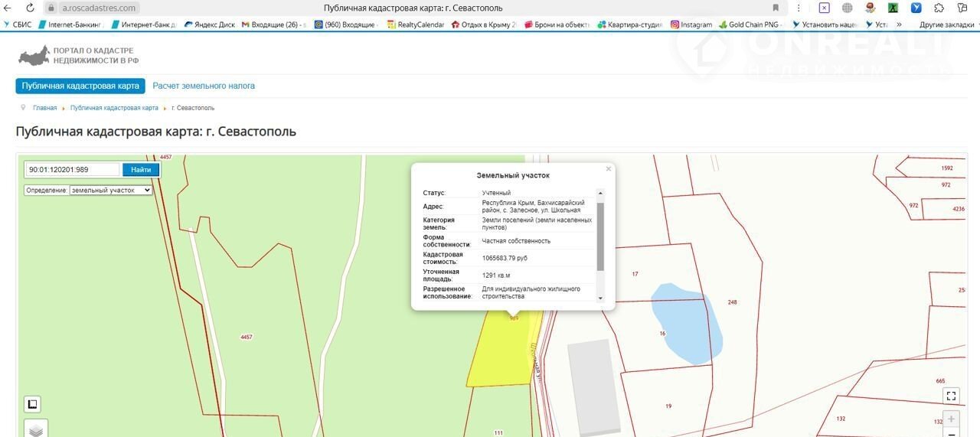980x437 pixels.
Task: Open the Определение object type dropdown
Action: (111, 190)
